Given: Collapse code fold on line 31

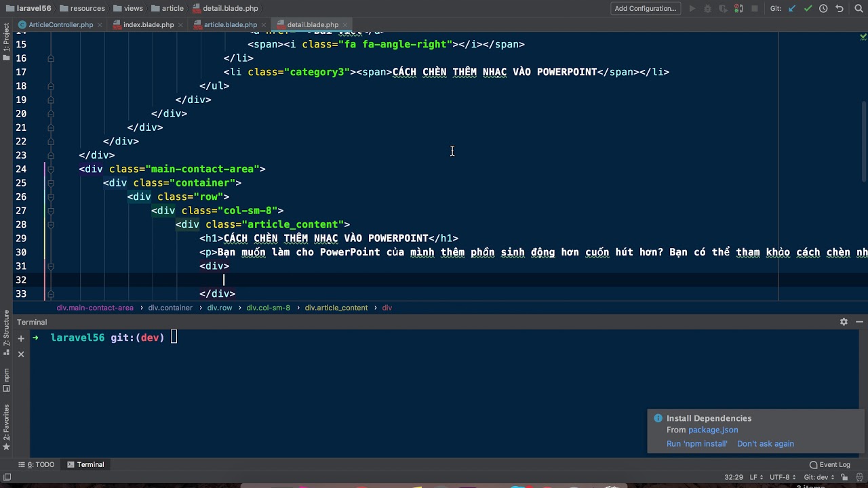Looking at the screenshot, I should pyautogui.click(x=51, y=266).
